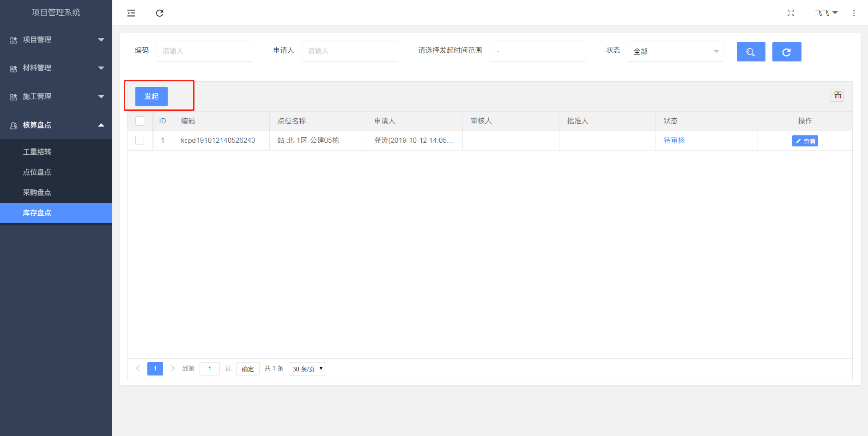Go to previous page with left arrow

click(138, 369)
